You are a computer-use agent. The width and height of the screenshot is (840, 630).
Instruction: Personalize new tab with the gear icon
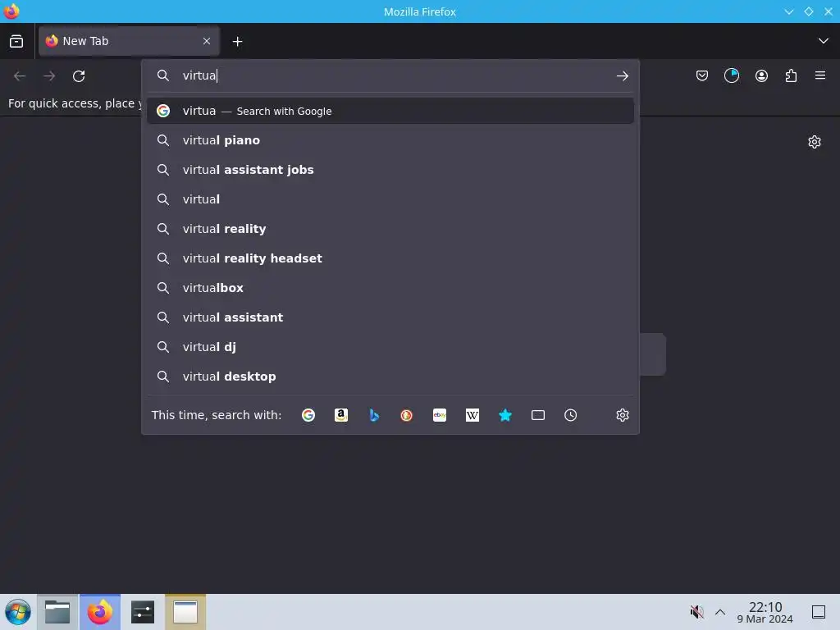(x=815, y=142)
